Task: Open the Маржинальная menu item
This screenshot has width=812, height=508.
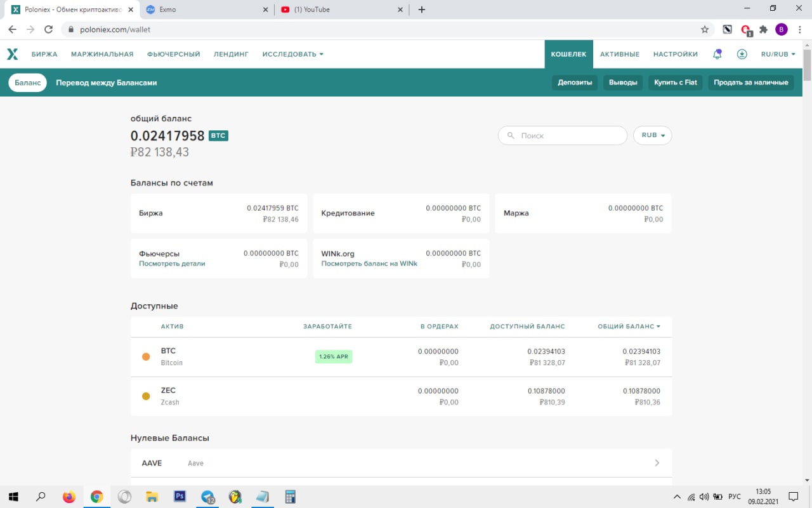Action: coord(102,54)
